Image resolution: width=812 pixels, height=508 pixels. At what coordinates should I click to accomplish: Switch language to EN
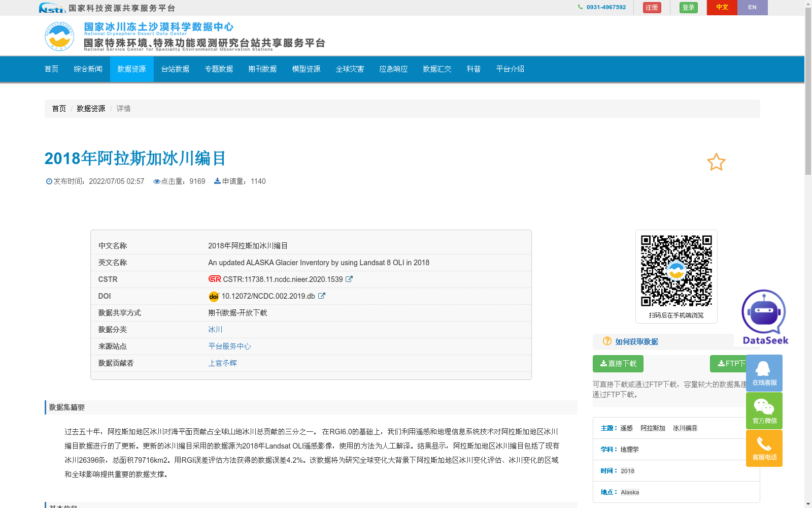coord(753,7)
